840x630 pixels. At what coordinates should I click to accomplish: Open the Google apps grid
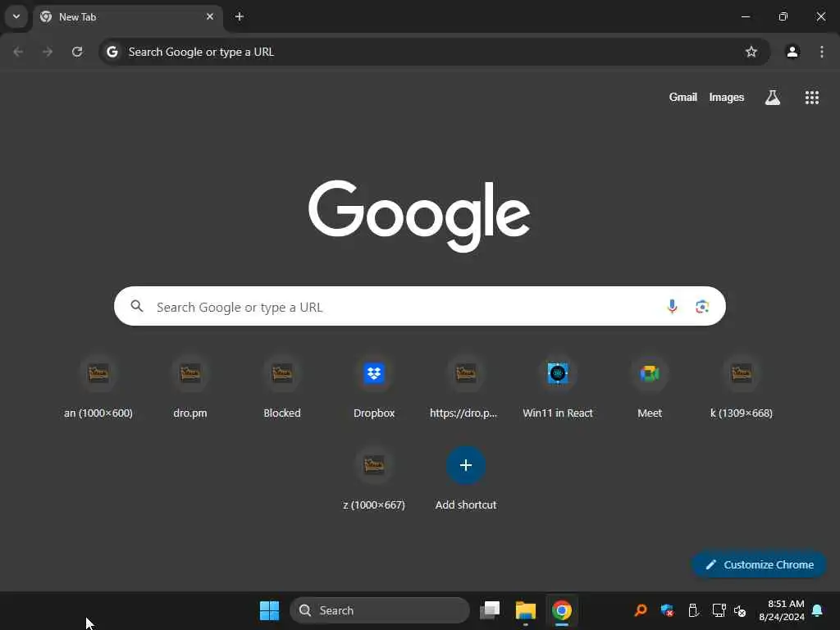pos(811,98)
